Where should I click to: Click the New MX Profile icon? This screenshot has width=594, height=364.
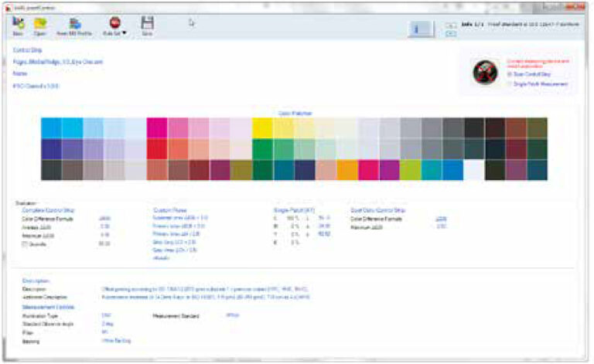74,24
